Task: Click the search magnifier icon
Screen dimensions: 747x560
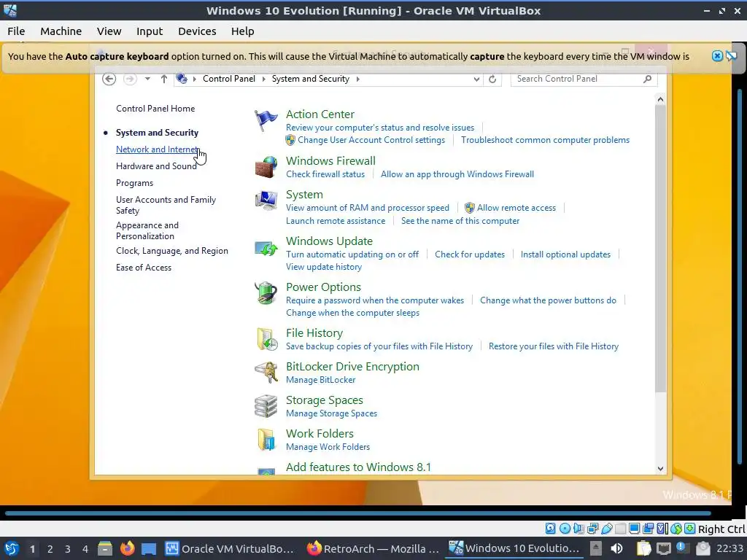Action: (648, 79)
